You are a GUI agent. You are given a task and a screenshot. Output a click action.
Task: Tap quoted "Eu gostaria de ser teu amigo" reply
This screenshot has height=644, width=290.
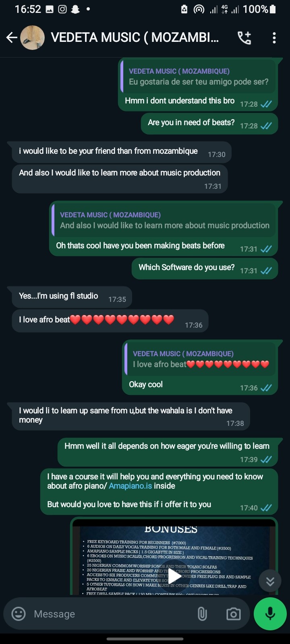point(198,76)
